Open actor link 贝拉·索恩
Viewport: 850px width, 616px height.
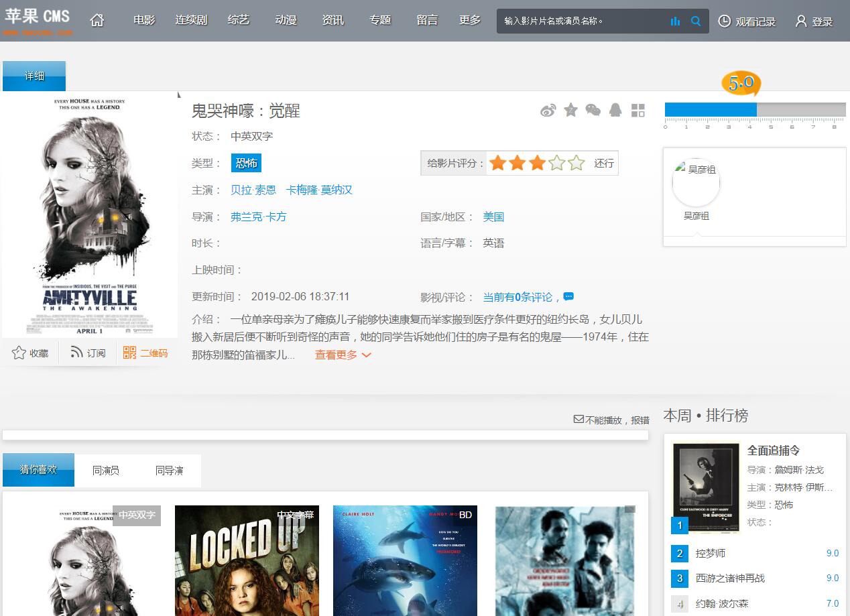253,190
